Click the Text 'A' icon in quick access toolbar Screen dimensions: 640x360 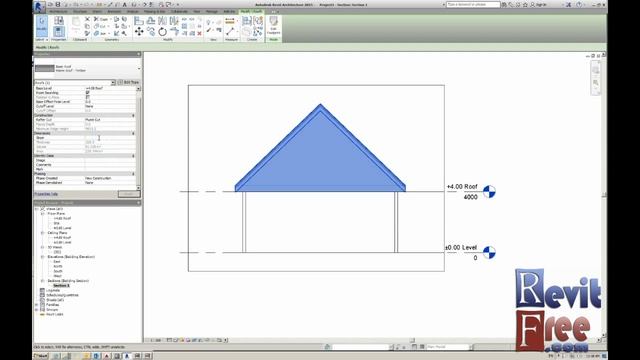coord(125,4)
